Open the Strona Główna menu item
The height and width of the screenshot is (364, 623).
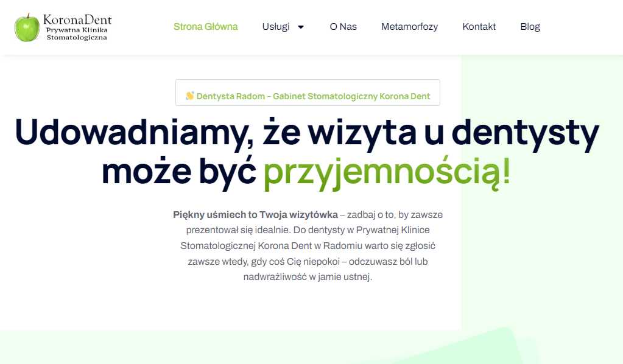tap(205, 27)
